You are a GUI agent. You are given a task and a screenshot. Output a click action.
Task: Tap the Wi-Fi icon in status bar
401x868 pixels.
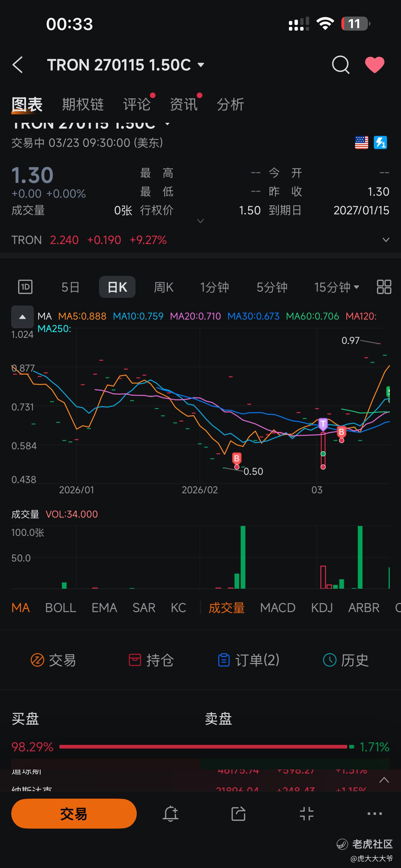(x=325, y=23)
